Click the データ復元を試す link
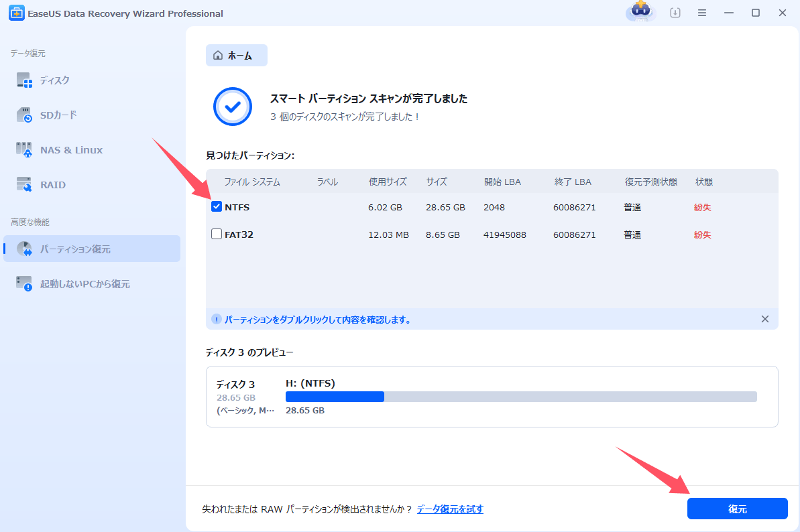Viewport: 800px width, 532px height. (x=450, y=509)
